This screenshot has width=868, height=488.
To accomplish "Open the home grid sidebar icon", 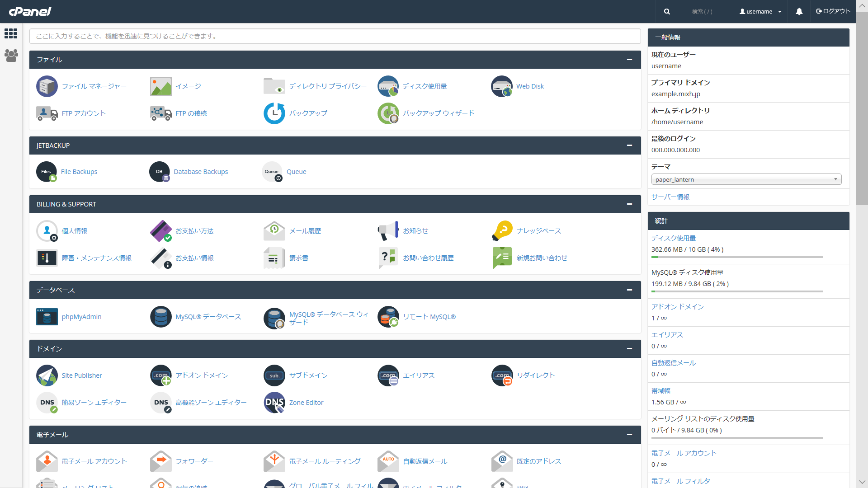I will pyautogui.click(x=11, y=33).
